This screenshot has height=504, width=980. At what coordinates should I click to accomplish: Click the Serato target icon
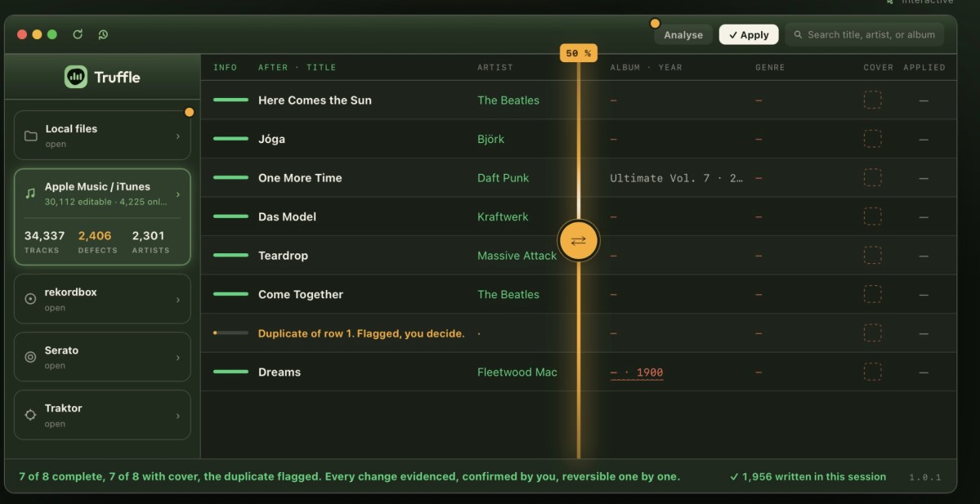(x=30, y=357)
